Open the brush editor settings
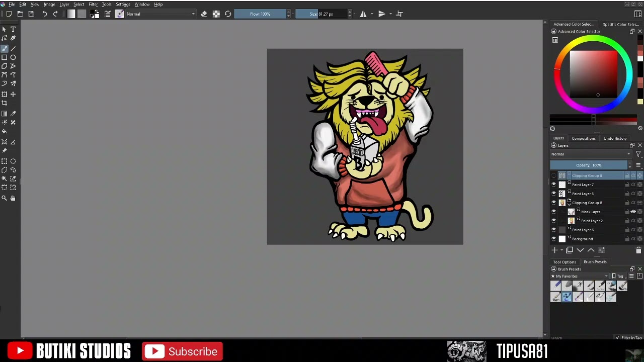Image resolution: width=644 pixels, height=362 pixels. click(107, 14)
